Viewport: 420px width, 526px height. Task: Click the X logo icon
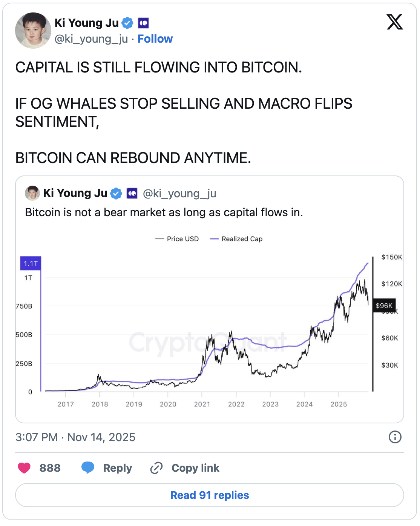coord(395,22)
